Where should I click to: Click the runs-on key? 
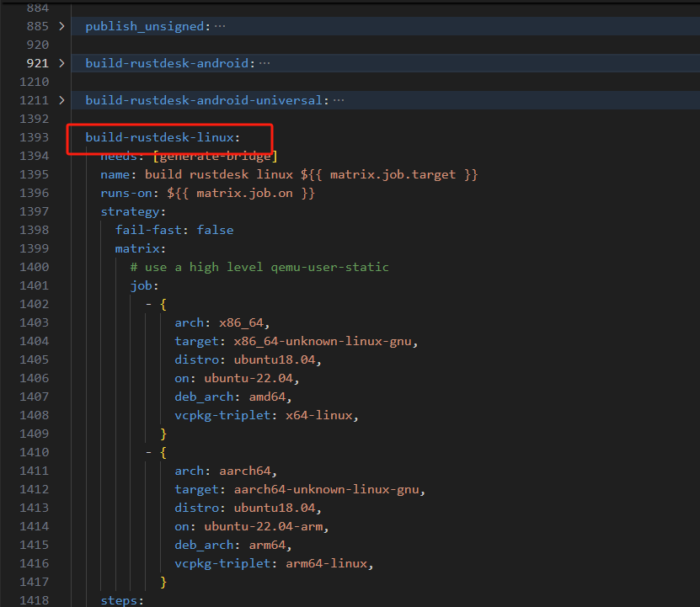(x=126, y=194)
